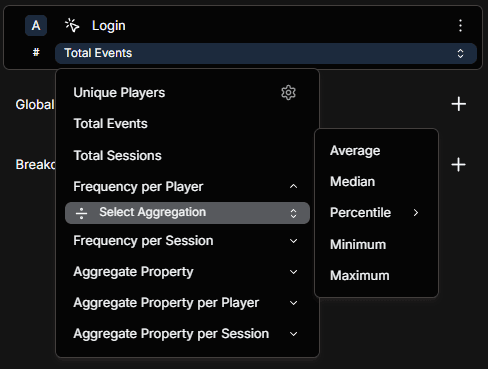Click the hash symbol icon beside Total Events
This screenshot has height=369, width=488.
tap(36, 52)
